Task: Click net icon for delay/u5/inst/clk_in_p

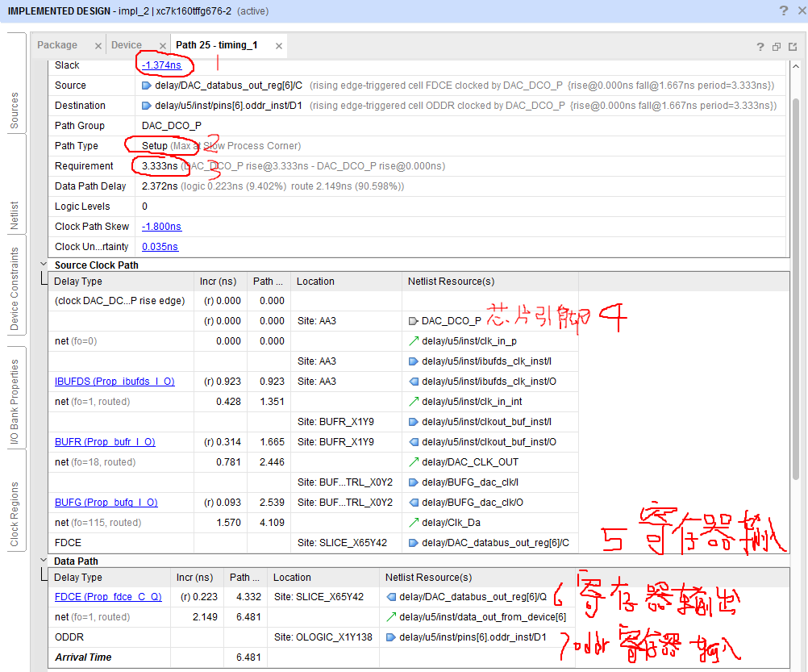Action: pos(414,341)
